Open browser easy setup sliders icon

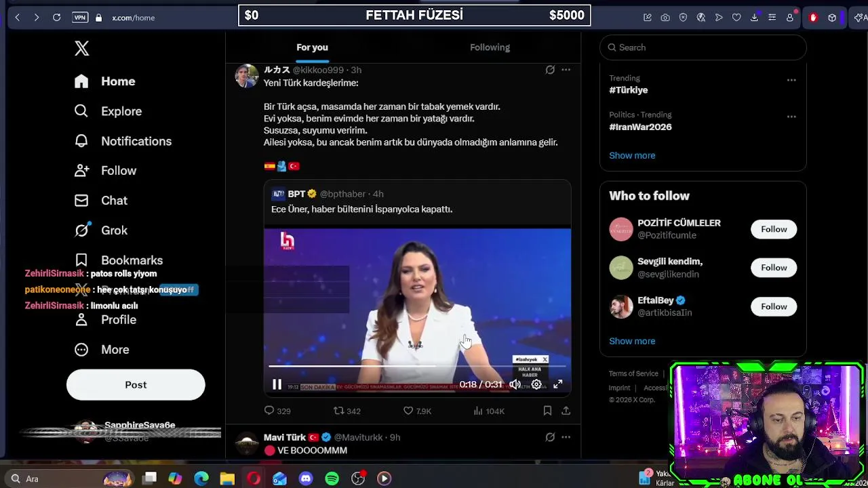coord(772,18)
